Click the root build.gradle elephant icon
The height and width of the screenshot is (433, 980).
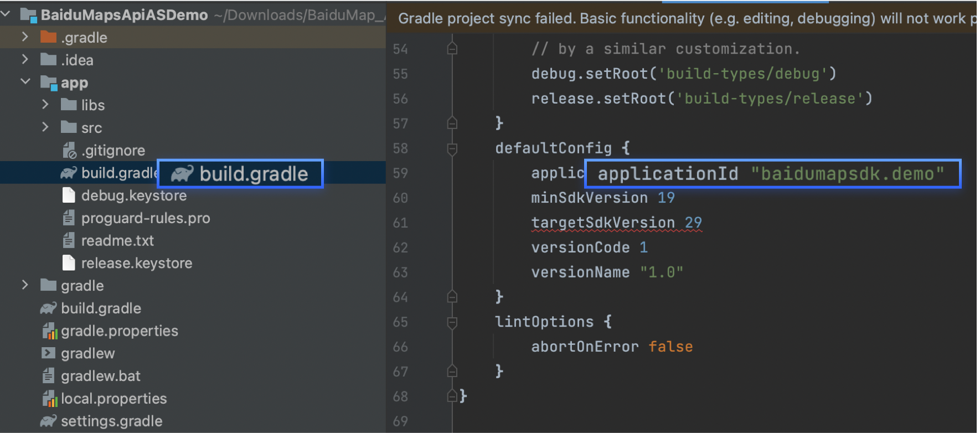click(49, 308)
